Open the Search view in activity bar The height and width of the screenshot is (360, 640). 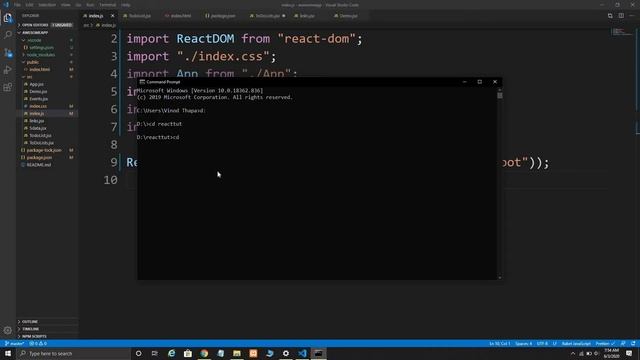(x=8, y=35)
